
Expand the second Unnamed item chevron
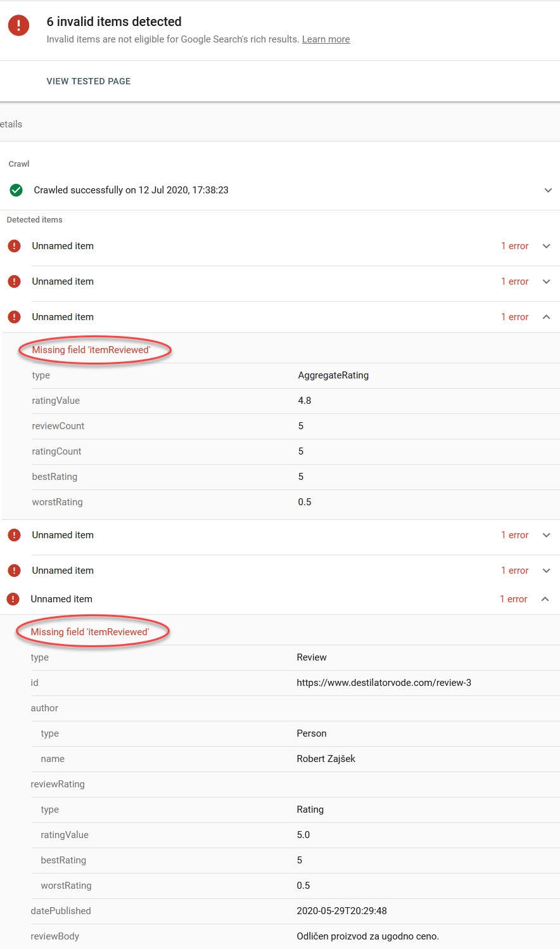click(546, 281)
